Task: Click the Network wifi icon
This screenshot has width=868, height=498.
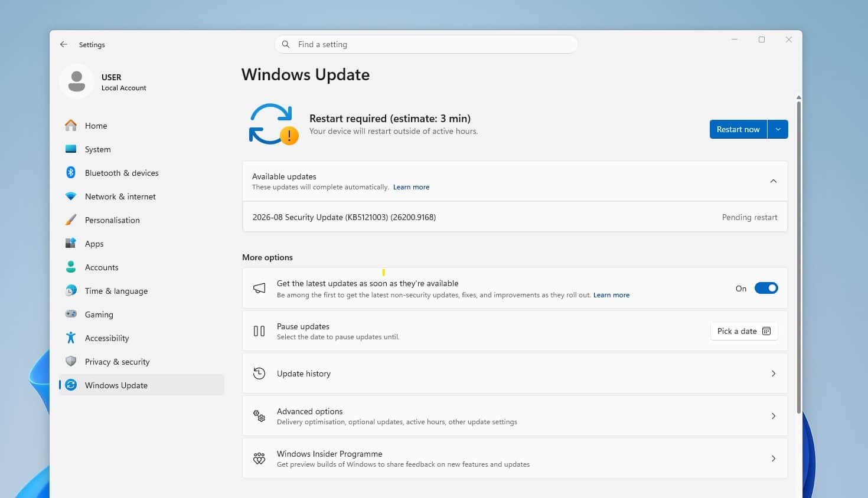Action: point(71,196)
